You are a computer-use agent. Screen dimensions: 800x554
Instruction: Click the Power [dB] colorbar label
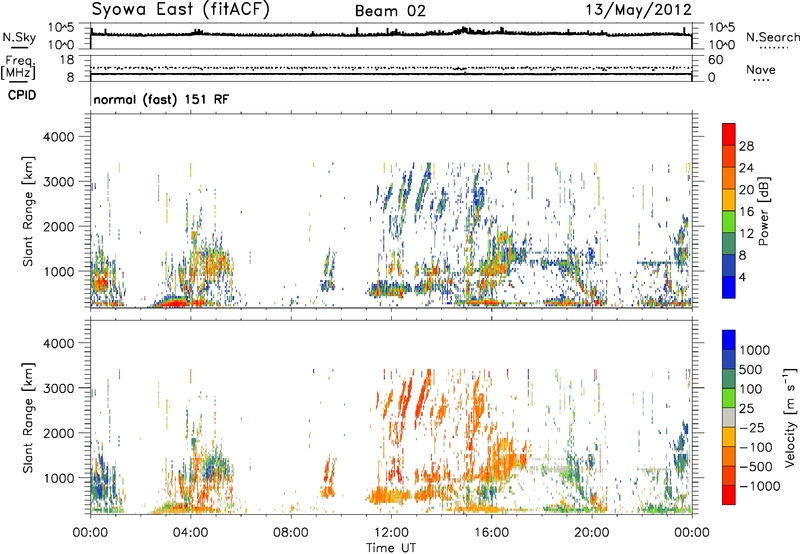point(763,211)
